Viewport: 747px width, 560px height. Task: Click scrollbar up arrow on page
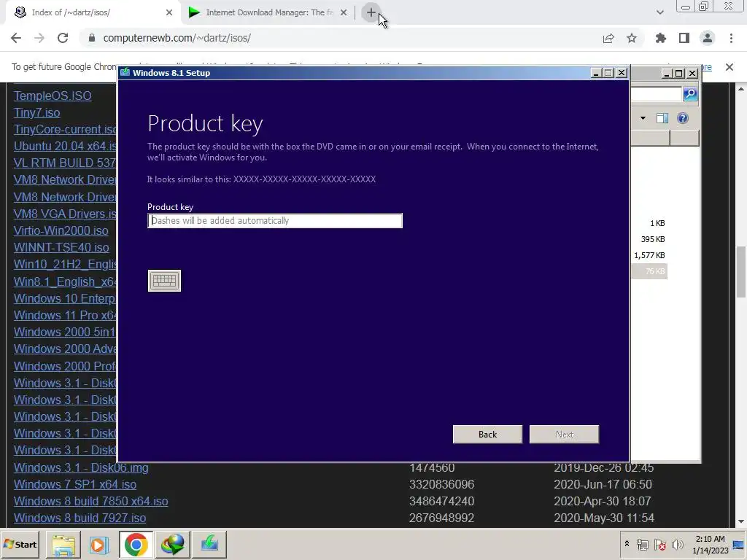741,89
